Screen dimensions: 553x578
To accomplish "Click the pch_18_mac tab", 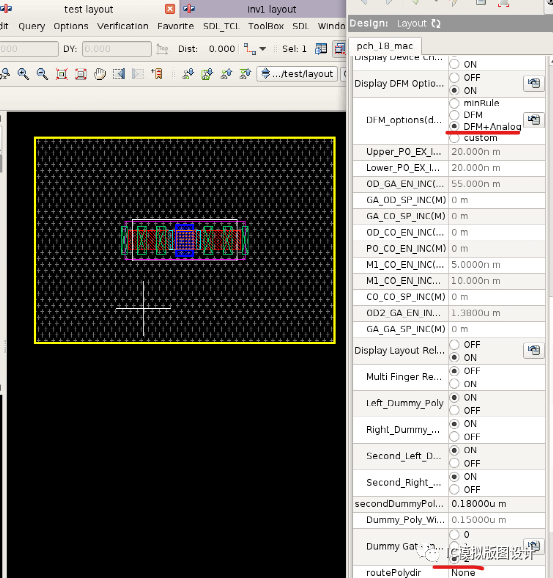I will coord(385,46).
